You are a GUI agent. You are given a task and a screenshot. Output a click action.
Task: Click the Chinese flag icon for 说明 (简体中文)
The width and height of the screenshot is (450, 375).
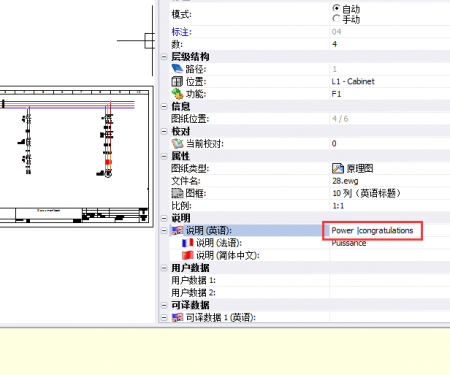188,255
